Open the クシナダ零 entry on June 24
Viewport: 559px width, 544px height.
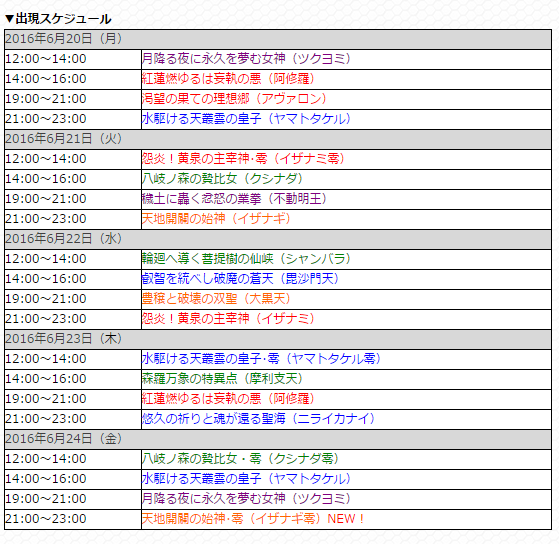(240, 458)
